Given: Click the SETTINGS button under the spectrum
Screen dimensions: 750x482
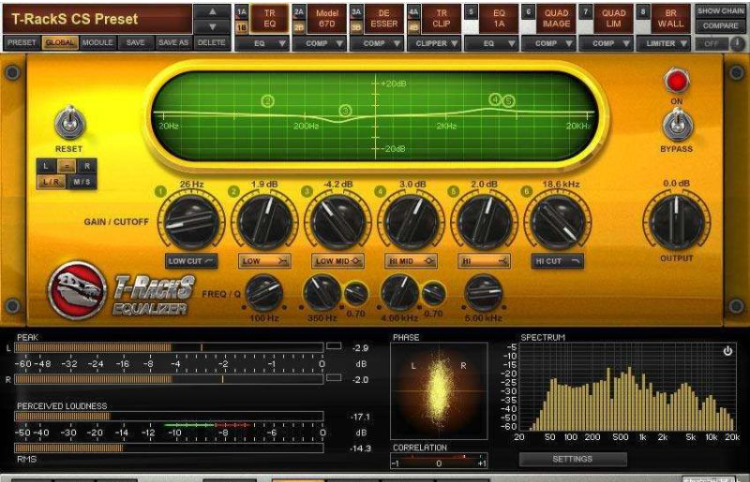Looking at the screenshot, I should (x=573, y=459).
